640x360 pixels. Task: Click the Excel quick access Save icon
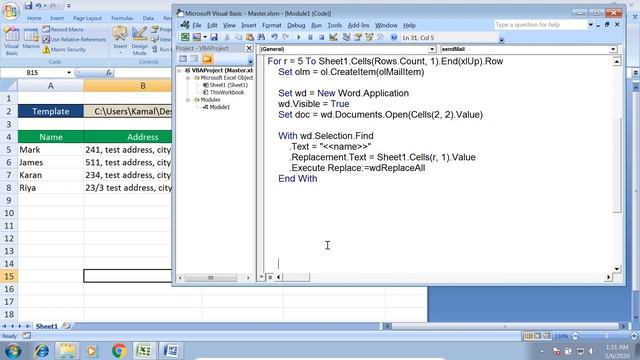pyautogui.click(x=28, y=6)
